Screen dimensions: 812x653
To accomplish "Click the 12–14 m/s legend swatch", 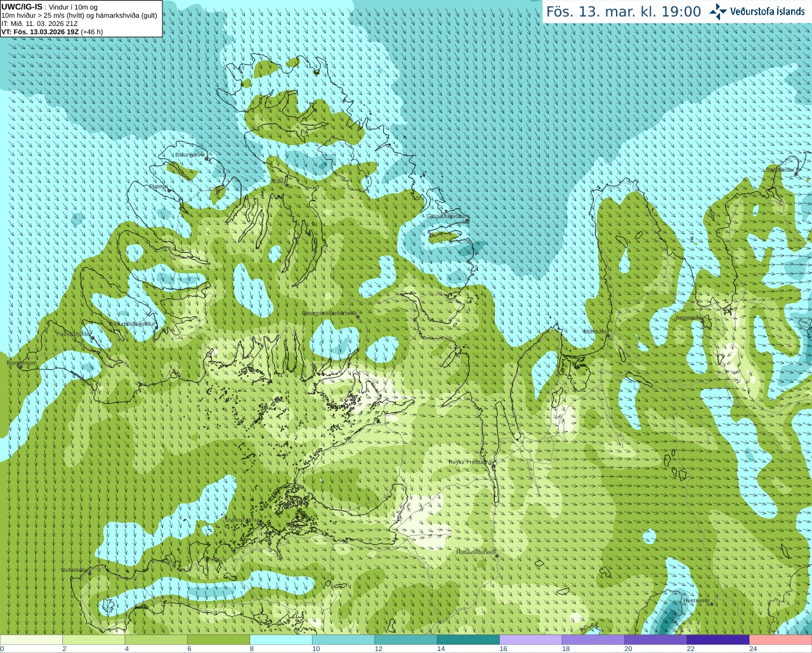I will tap(406, 640).
